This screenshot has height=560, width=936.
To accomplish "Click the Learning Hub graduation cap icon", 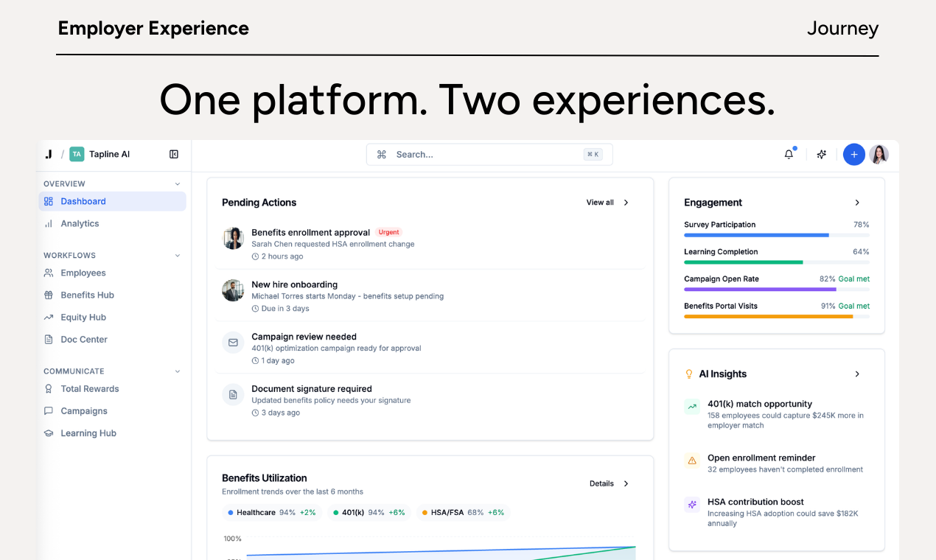I will pos(49,433).
